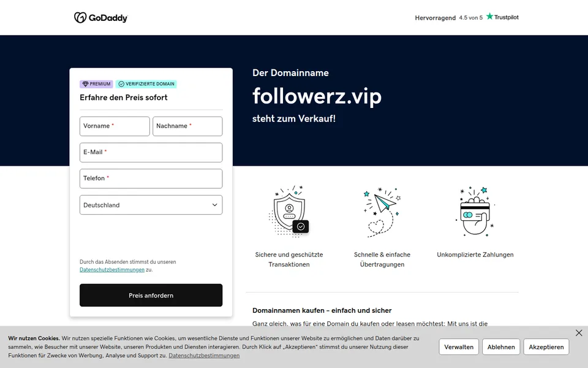
Task: Open the Datenschutzbestimmungen link in the form
Action: click(111, 270)
